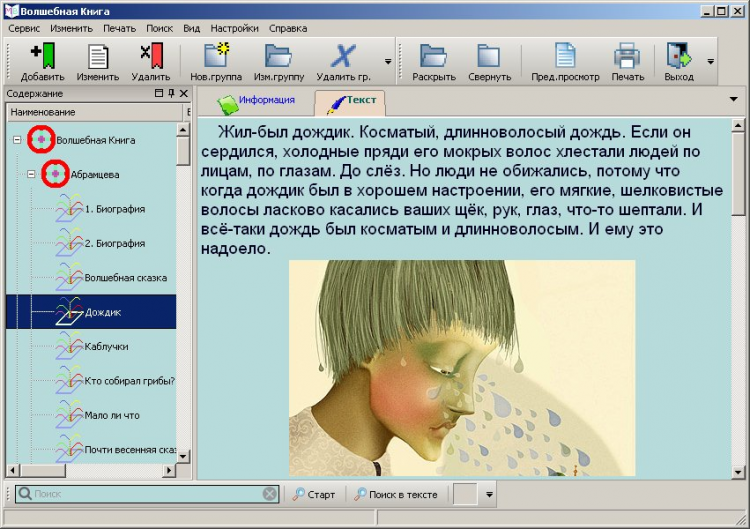The width and height of the screenshot is (750, 529).
Task: Switch to the Информация tab
Action: (x=256, y=102)
